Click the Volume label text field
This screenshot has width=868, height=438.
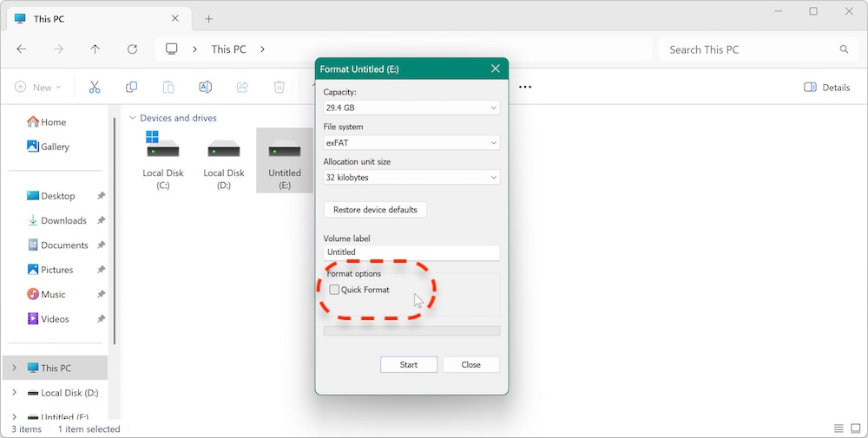tap(411, 252)
